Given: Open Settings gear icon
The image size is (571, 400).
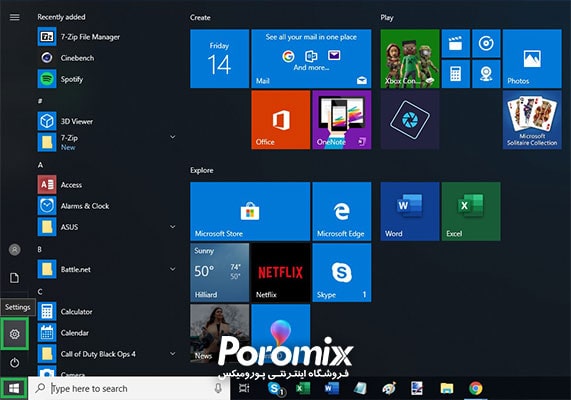Looking at the screenshot, I should (x=15, y=334).
